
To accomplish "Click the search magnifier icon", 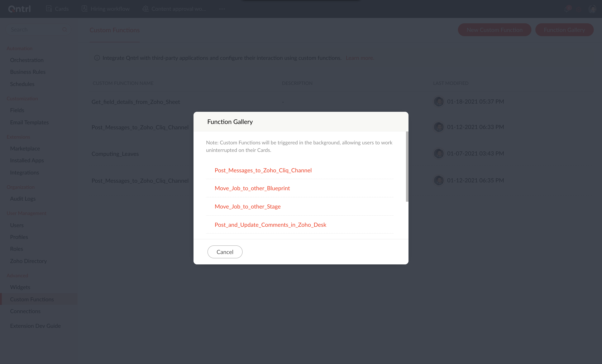I will 65,30.
